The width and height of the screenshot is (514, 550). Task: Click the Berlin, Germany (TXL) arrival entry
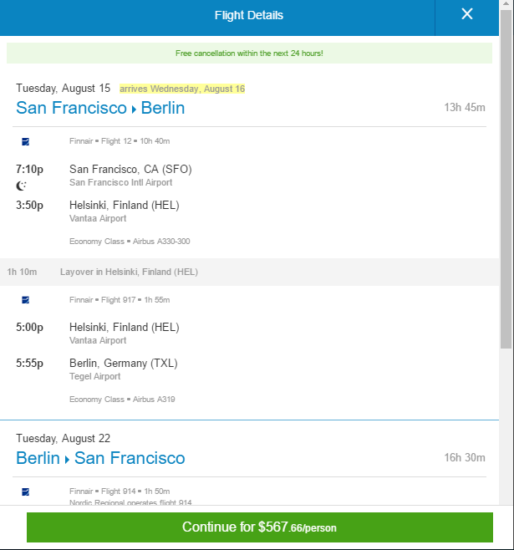click(x=124, y=369)
